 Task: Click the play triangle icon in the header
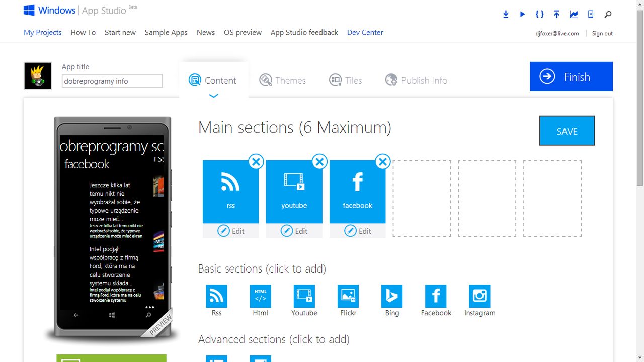(x=523, y=14)
